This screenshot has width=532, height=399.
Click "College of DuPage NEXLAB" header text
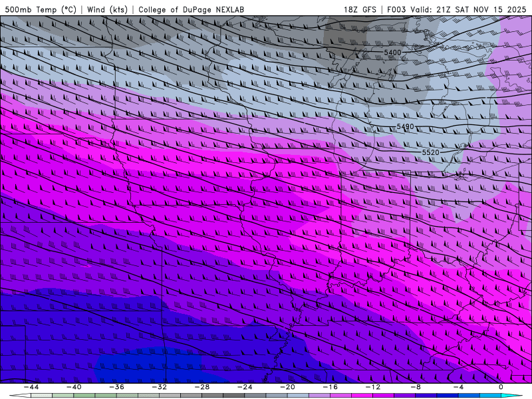191,9
